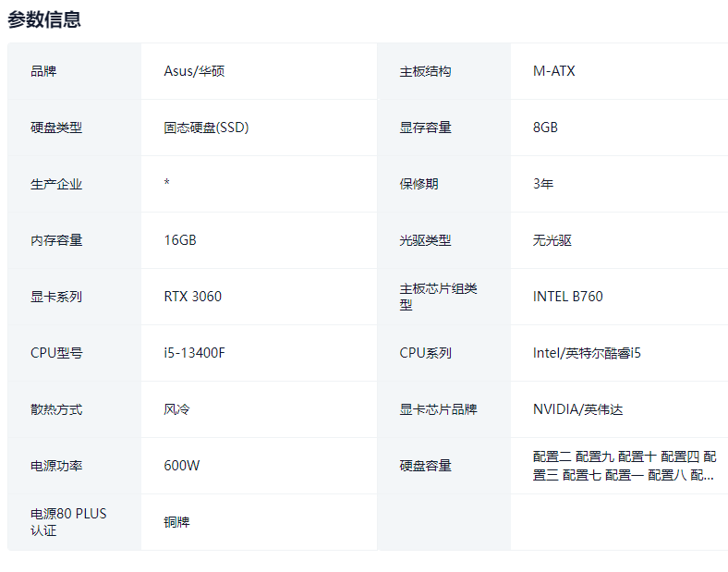Select the M-ATX motherboard structure value

tap(553, 71)
